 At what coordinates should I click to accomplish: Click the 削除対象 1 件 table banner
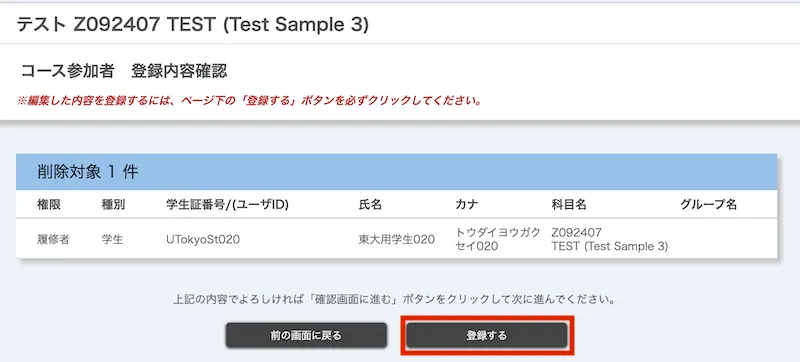point(396,172)
